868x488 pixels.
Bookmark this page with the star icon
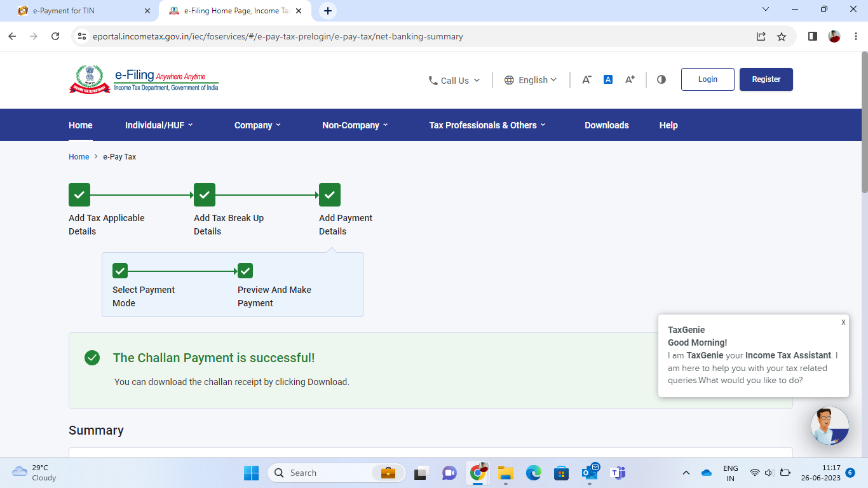782,37
